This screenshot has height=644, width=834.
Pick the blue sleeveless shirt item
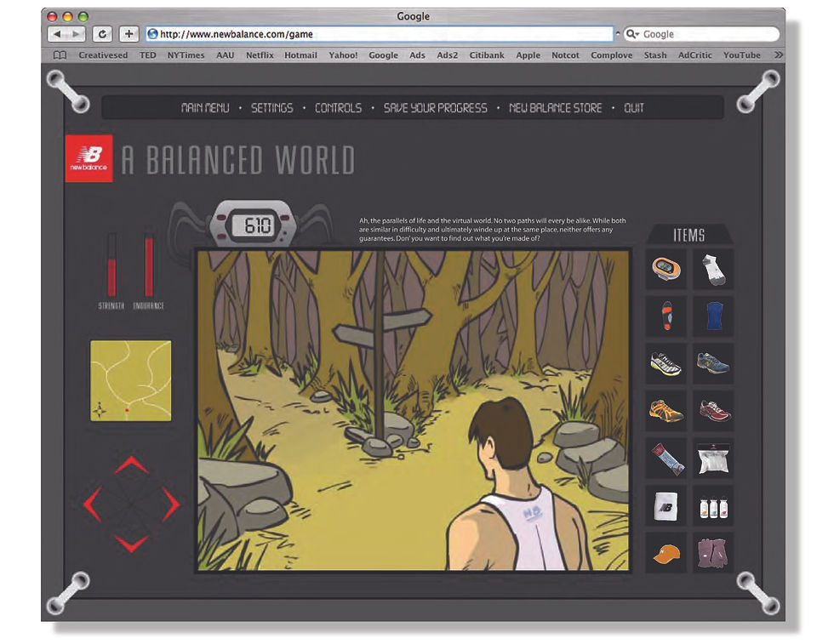[713, 316]
